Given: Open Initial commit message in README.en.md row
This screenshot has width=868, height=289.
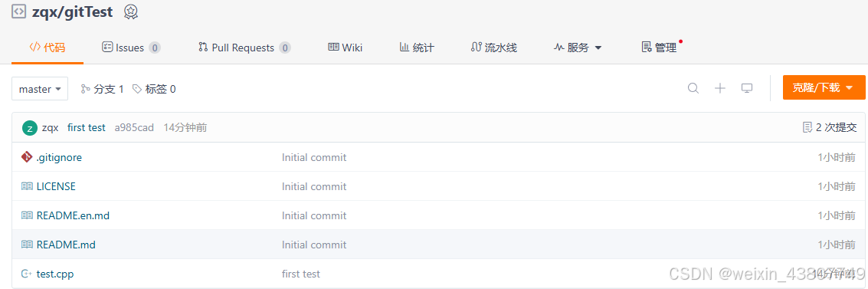Looking at the screenshot, I should 314,215.
